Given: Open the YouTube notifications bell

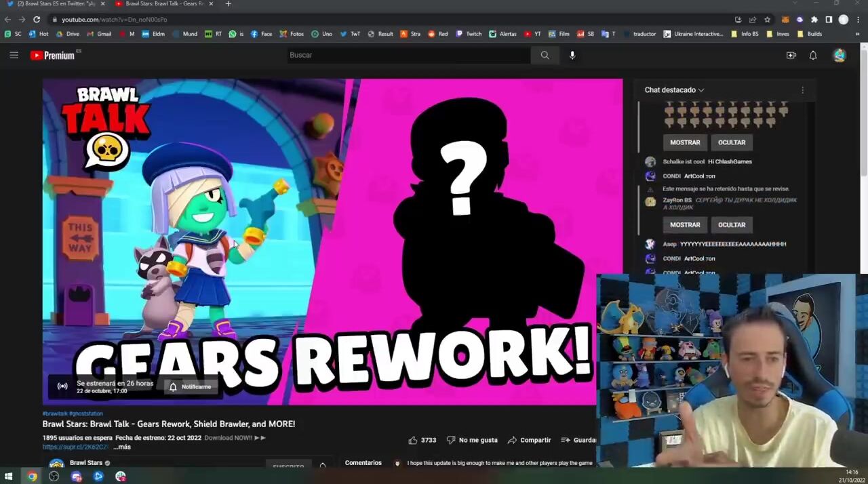Looking at the screenshot, I should [812, 56].
